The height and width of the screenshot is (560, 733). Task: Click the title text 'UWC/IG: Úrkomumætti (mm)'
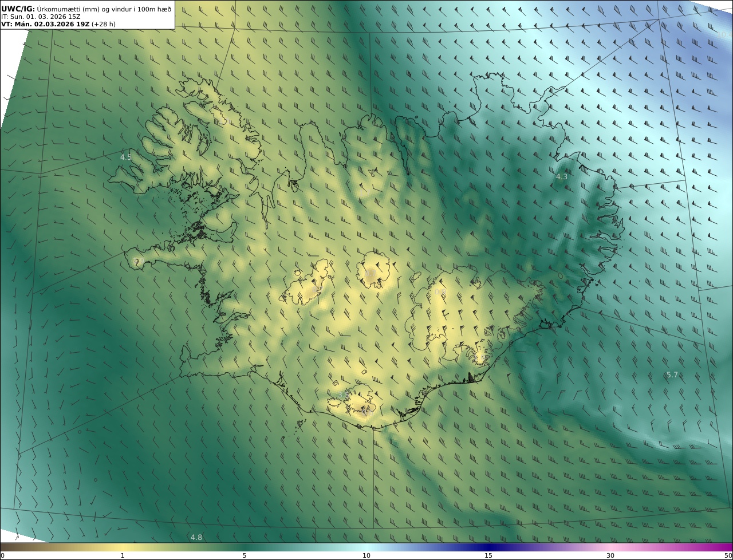point(50,9)
